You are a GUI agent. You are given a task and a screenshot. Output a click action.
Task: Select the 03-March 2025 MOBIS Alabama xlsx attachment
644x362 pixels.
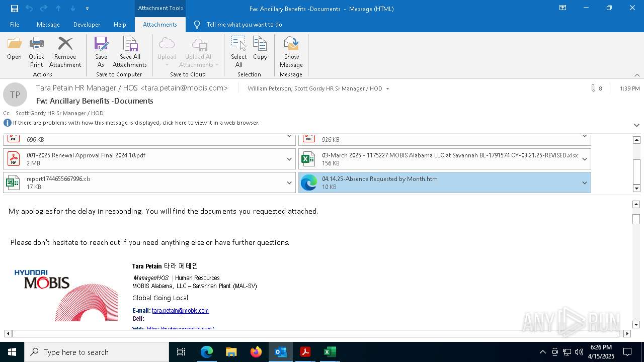(444, 159)
